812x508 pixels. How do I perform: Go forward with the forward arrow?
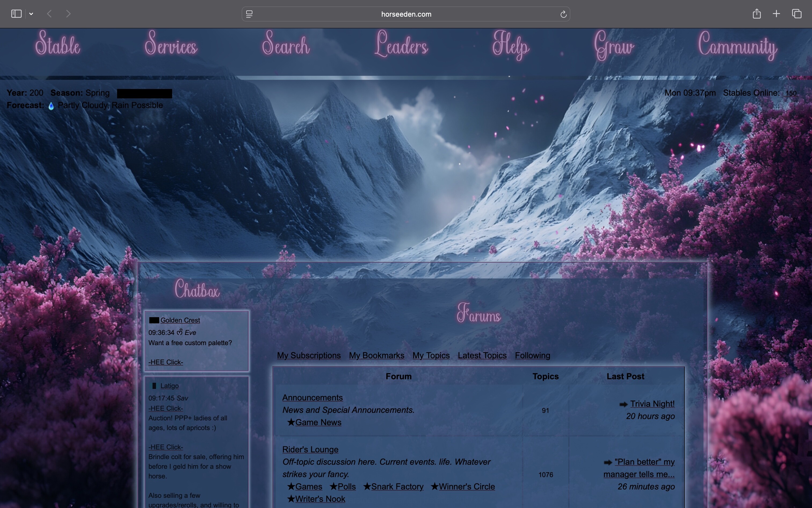pos(68,14)
